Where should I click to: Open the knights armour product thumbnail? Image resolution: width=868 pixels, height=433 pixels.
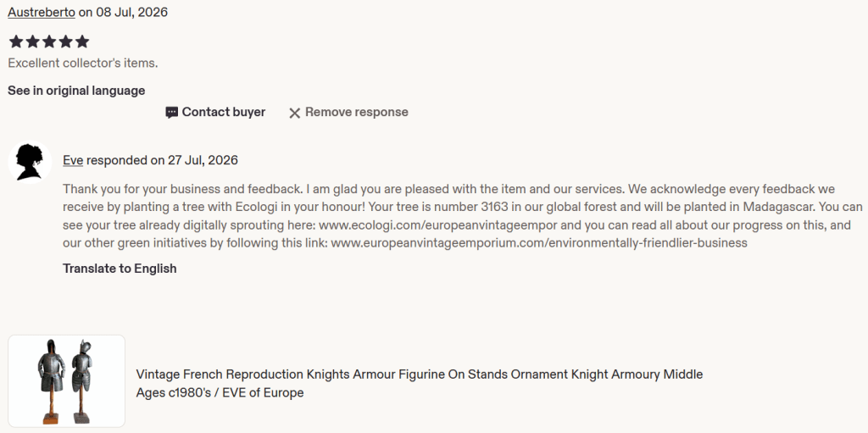tap(66, 381)
